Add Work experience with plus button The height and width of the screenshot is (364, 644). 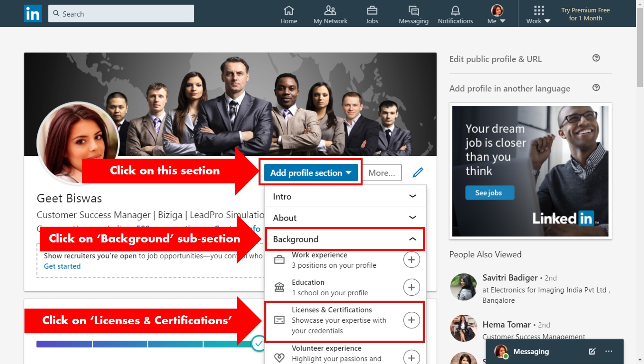pyautogui.click(x=412, y=260)
